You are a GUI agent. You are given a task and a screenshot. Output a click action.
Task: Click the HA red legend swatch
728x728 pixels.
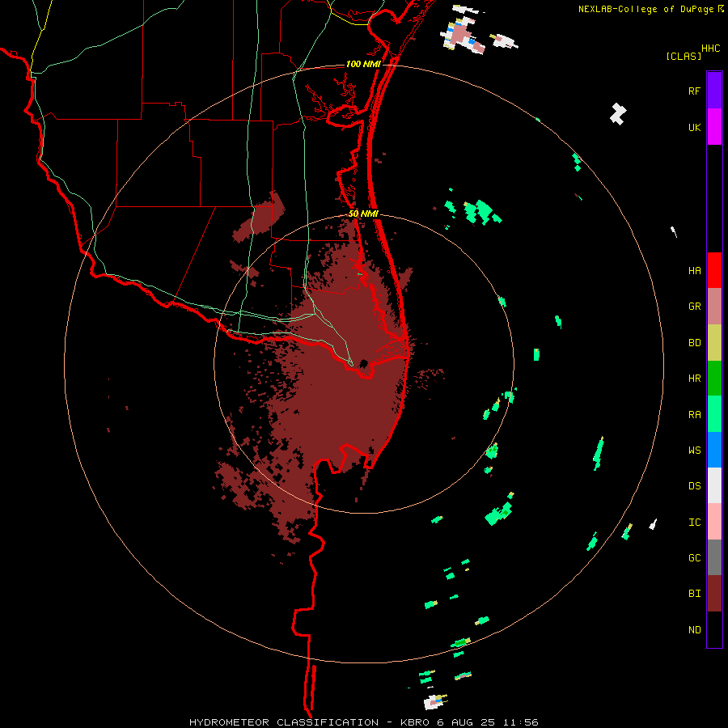point(714,270)
